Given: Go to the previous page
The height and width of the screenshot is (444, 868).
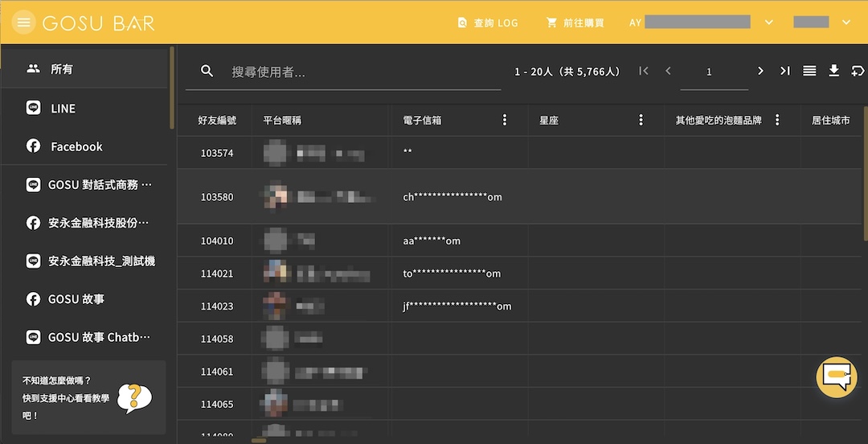Looking at the screenshot, I should click(668, 71).
